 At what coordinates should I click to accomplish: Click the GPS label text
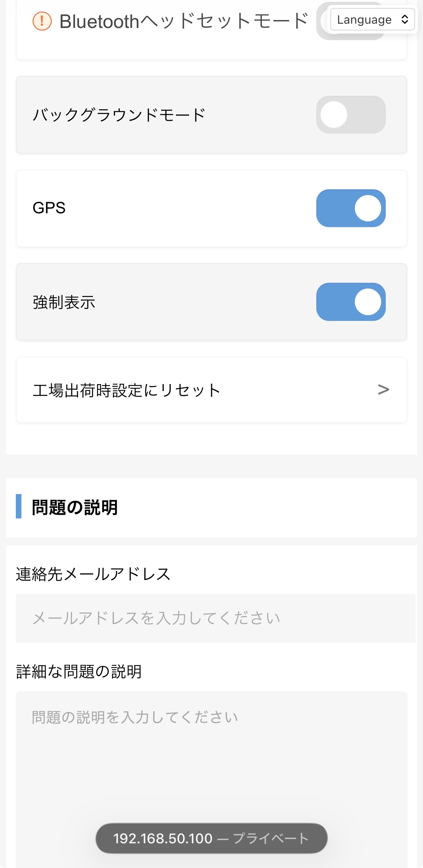coord(49,208)
